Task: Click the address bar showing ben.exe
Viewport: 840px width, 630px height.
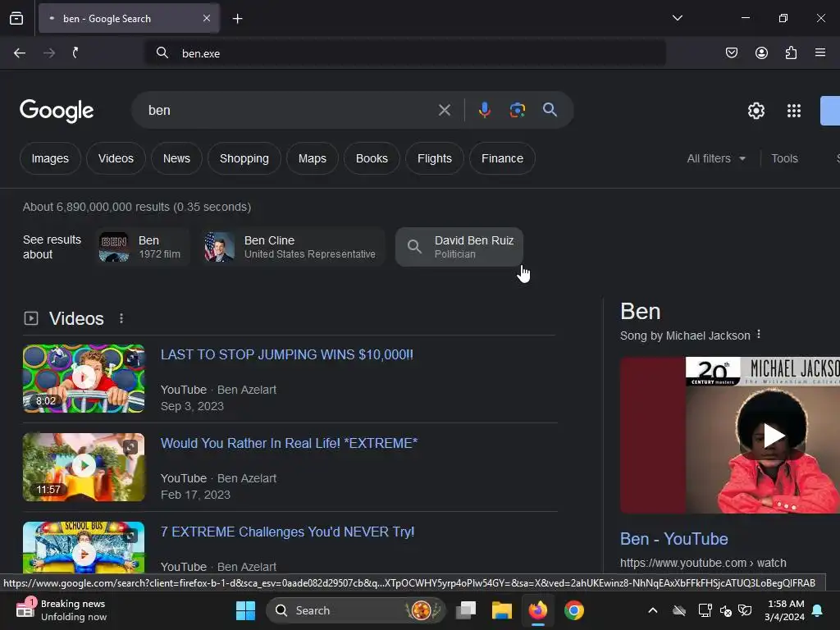Action: (x=405, y=53)
